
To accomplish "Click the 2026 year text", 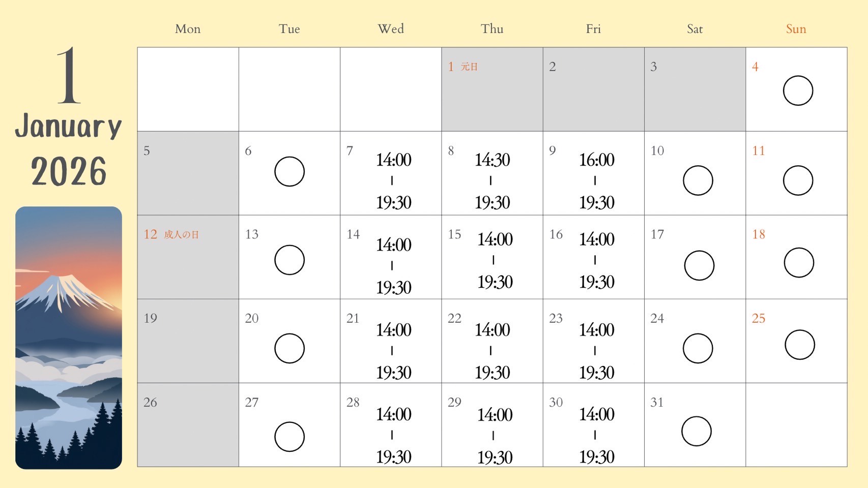I will coord(69,171).
